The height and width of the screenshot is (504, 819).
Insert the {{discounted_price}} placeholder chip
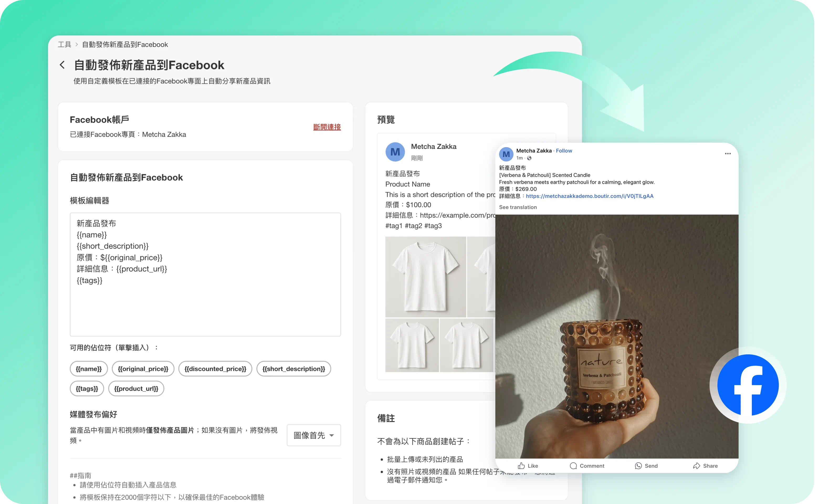click(215, 369)
